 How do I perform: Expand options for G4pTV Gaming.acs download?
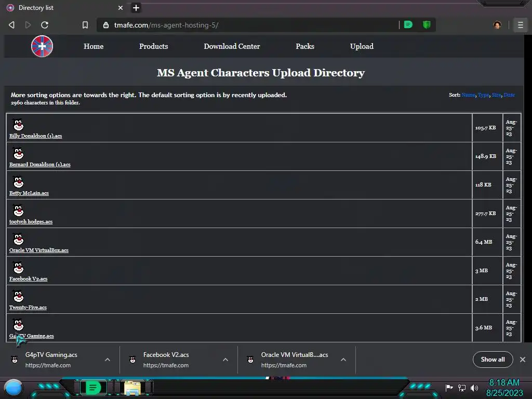click(x=107, y=360)
